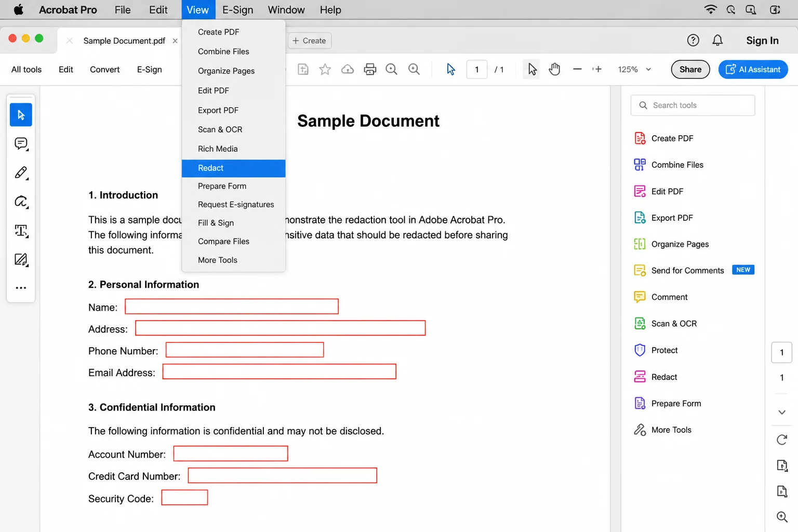This screenshot has height=532, width=798.
Task: Open more options ellipsis in left toolbar
Action: [21, 288]
